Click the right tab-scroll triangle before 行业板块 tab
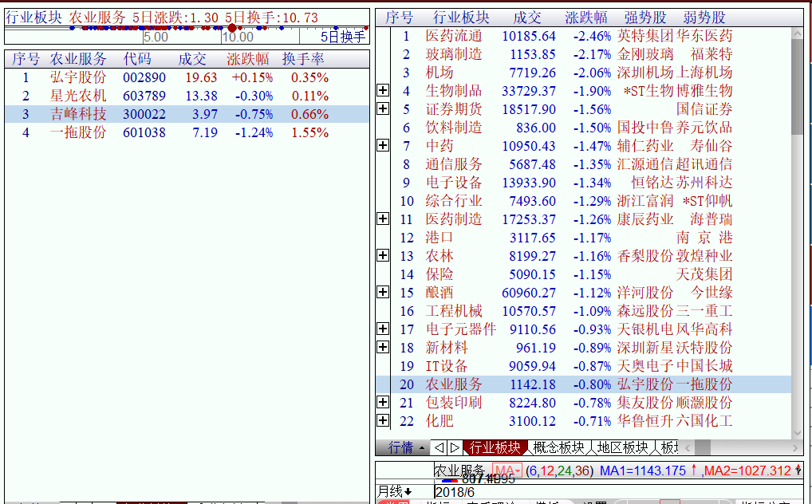Viewport: 812px width, 504px height. click(x=454, y=447)
